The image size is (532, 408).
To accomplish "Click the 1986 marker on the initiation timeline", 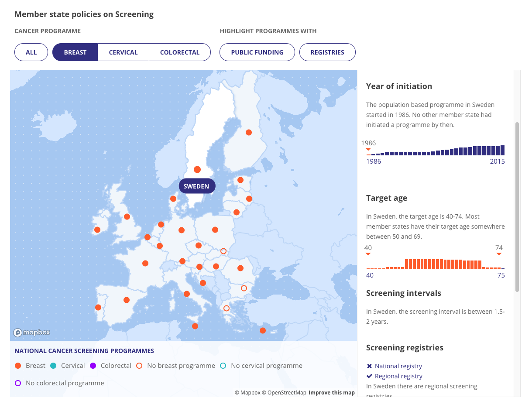I will click(368, 150).
